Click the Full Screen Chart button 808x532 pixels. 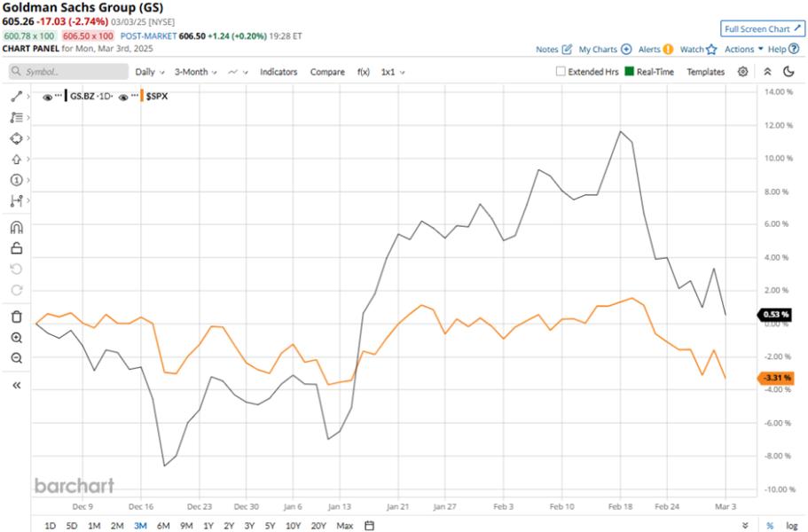(x=763, y=29)
